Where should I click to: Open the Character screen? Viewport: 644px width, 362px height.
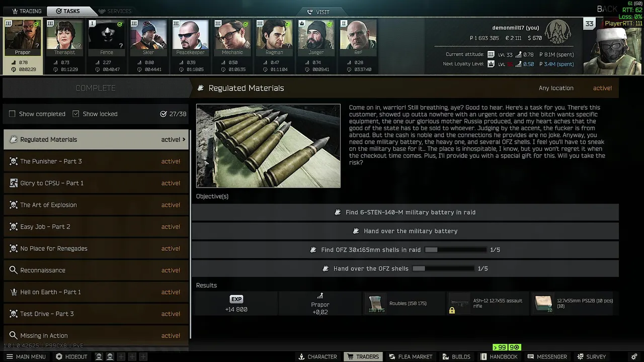(317, 356)
